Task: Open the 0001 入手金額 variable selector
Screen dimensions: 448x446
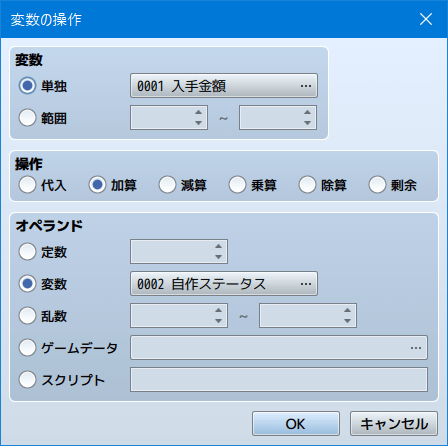Action: (x=224, y=86)
